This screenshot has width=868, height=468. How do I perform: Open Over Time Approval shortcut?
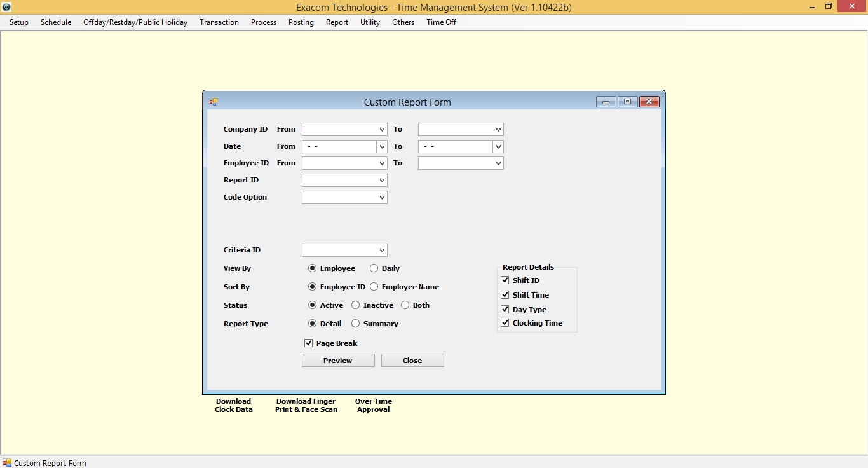click(373, 405)
